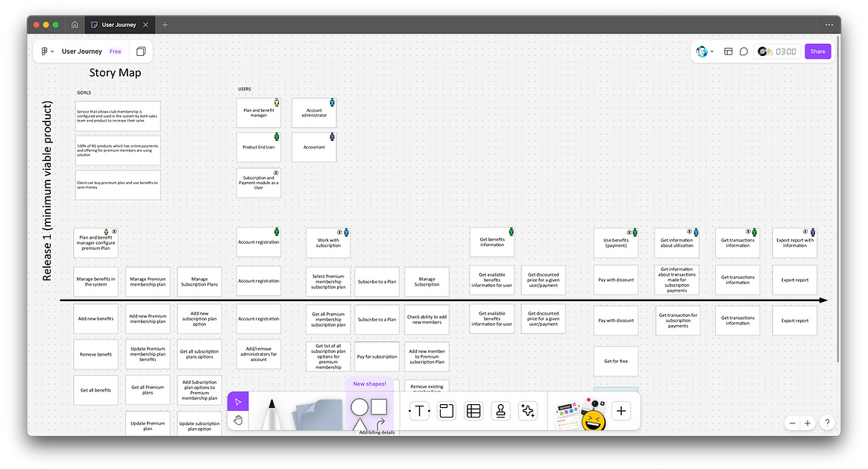Image resolution: width=868 pixels, height=469 pixels.
Task: Open the stickers and widgets thumbnail
Action: tap(580, 414)
